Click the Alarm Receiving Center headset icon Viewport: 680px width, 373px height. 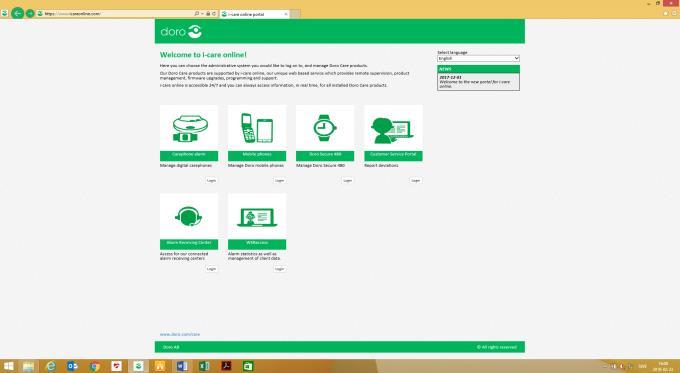coord(189,216)
